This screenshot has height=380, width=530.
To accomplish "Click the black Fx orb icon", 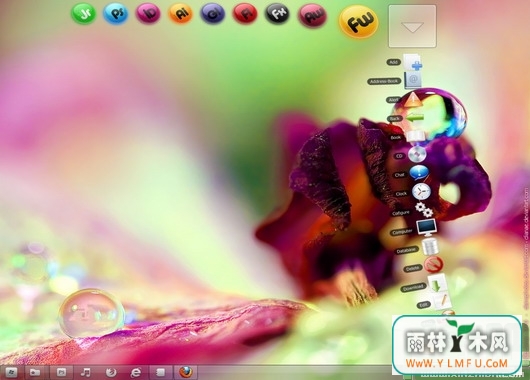I will coord(278,14).
